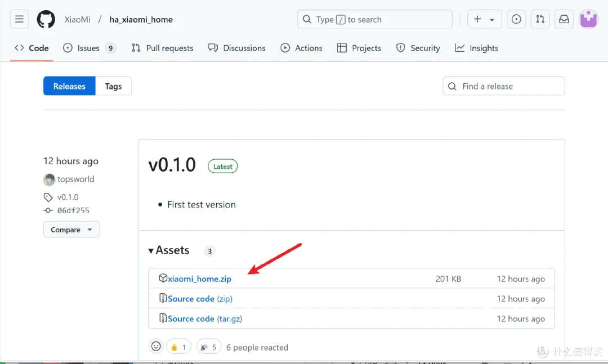Click the file icon beside Source code (tar.gz)

pos(163,318)
